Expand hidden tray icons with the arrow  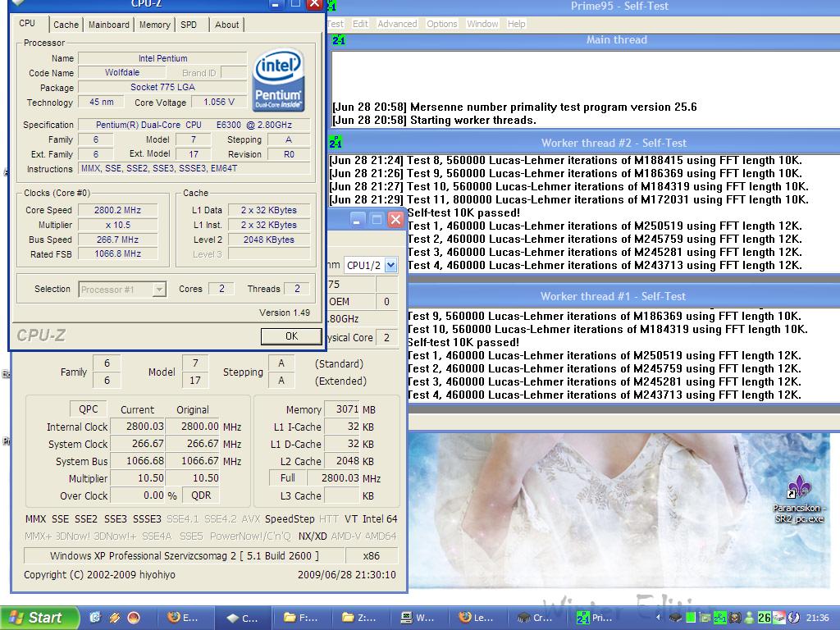(659, 618)
